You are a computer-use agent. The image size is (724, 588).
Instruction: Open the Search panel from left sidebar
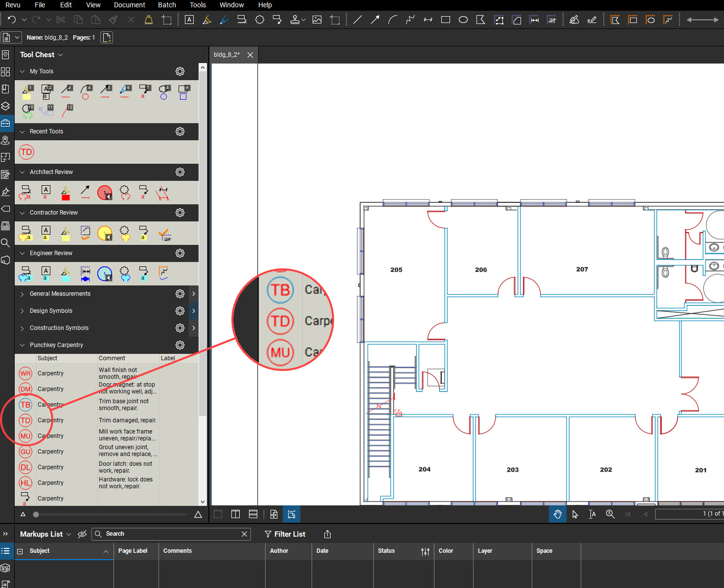5,243
